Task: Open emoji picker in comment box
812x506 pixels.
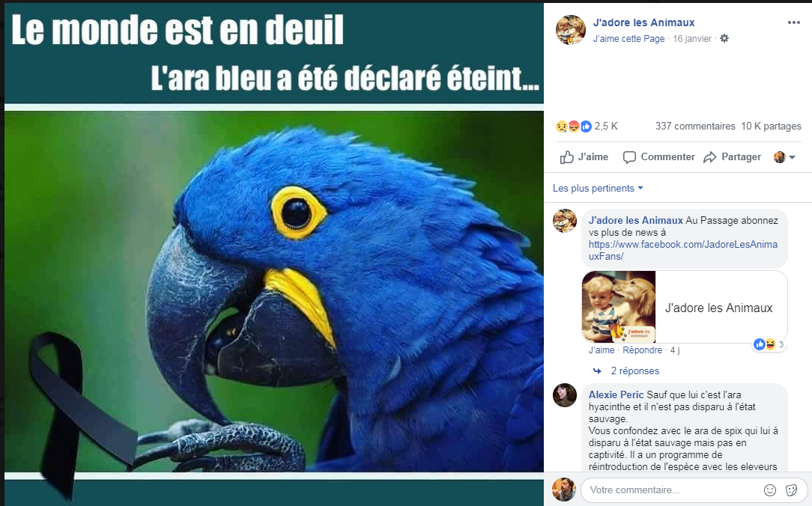Action: 770,490
